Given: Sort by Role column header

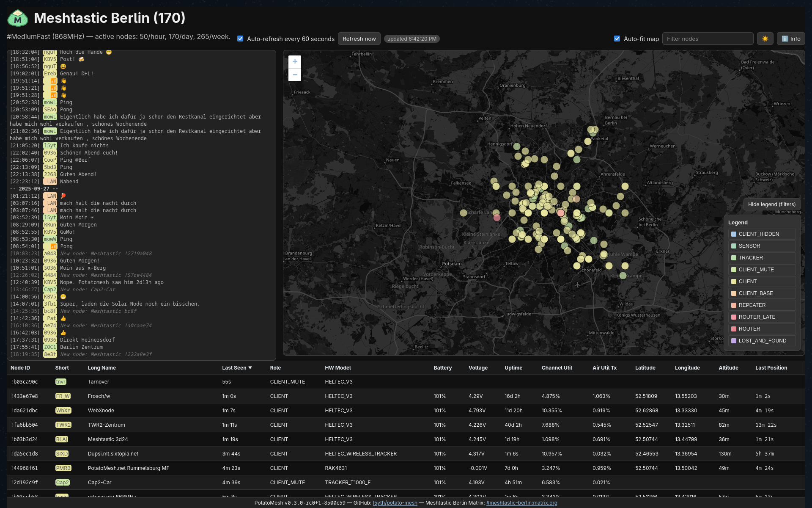Looking at the screenshot, I should [275, 368].
